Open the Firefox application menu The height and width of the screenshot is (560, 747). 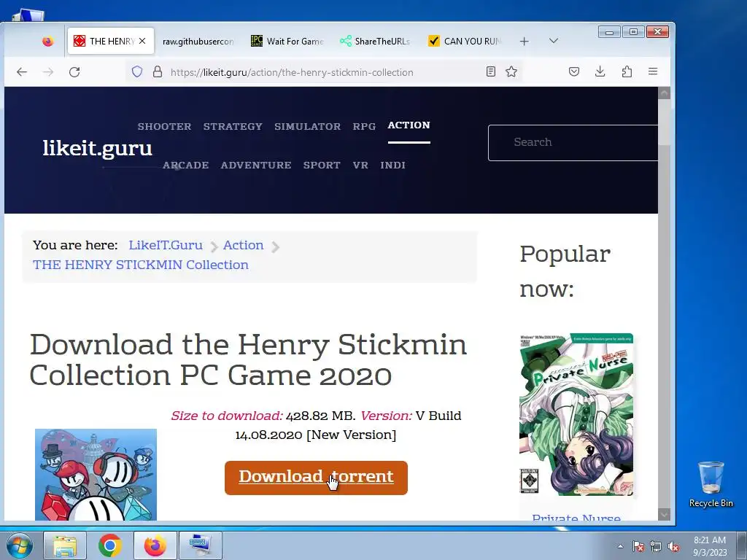click(x=653, y=72)
